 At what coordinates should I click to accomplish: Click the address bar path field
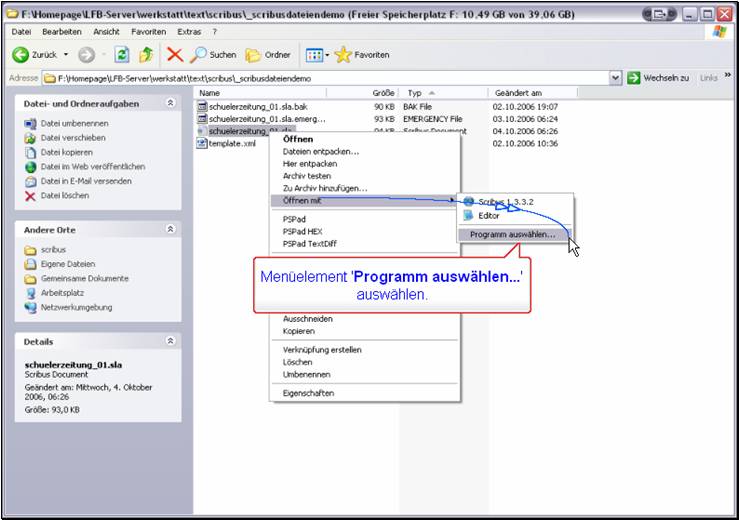(325, 78)
